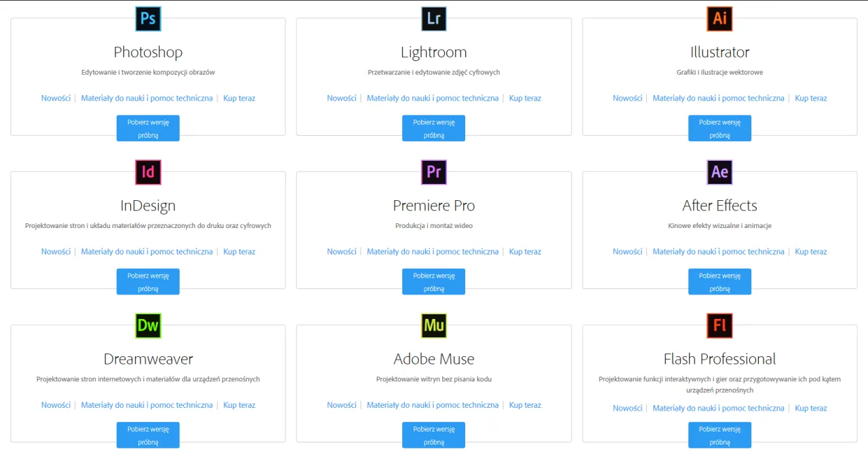Viewport: 868px width, 454px height.
Task: Click Kup teraz for Premiere Pro
Action: (526, 252)
